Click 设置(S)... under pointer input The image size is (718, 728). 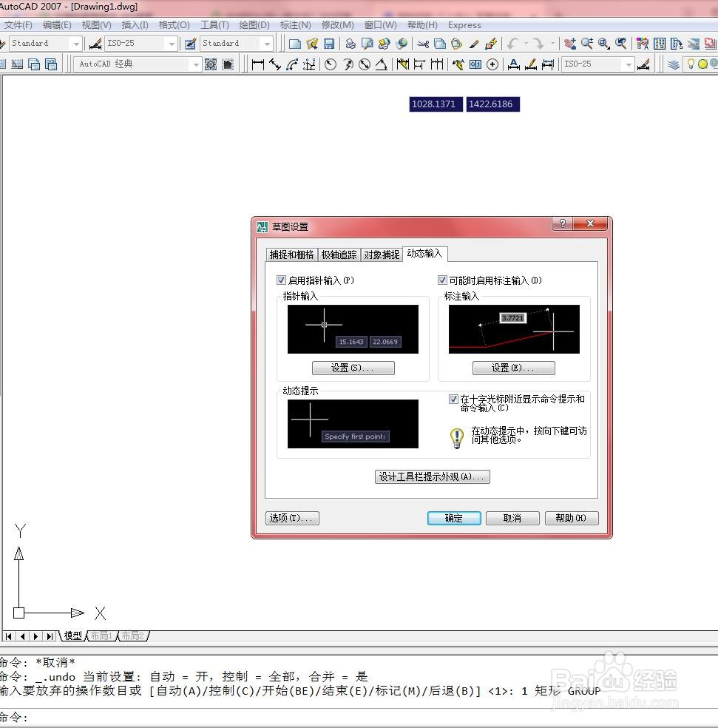[353, 368]
